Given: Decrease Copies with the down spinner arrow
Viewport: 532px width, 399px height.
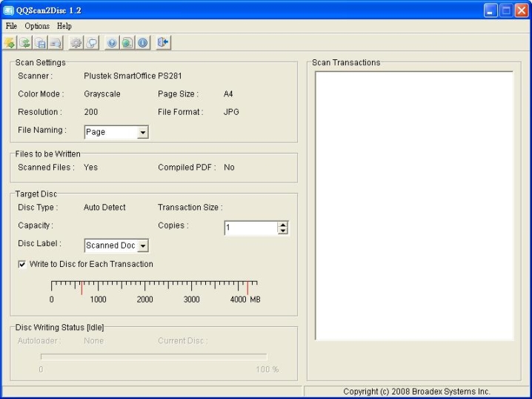Looking at the screenshot, I should coord(282,231).
